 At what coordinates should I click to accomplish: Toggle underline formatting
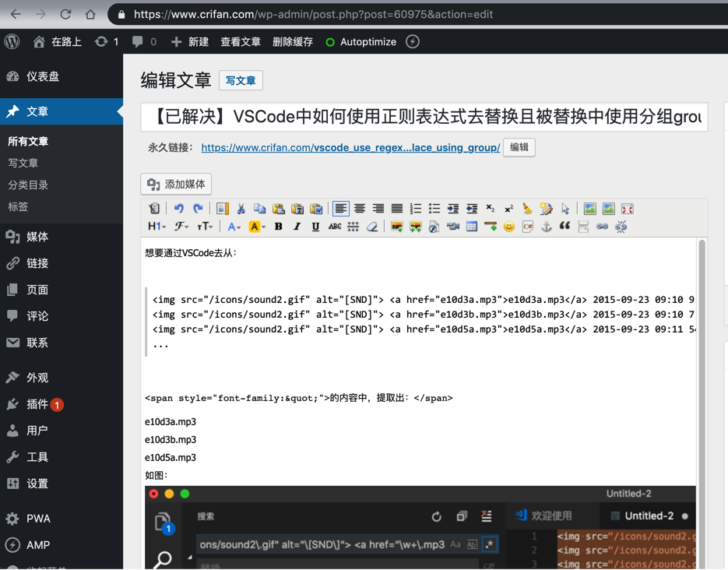click(x=315, y=227)
